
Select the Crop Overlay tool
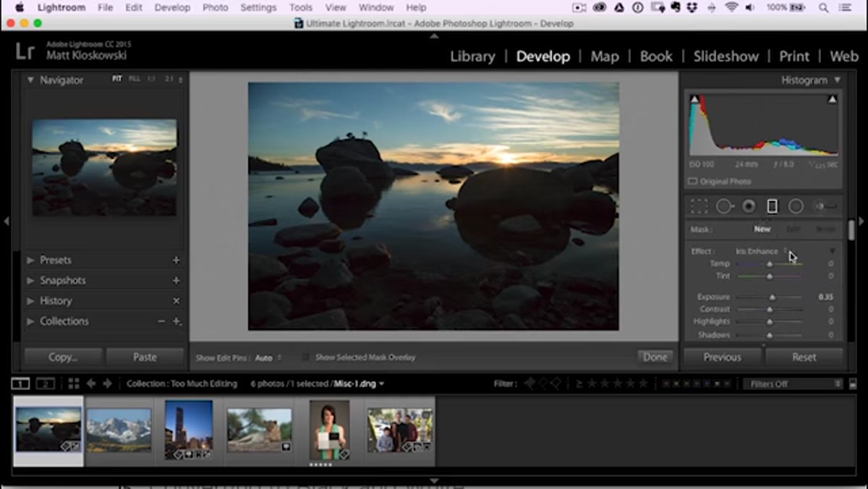(699, 206)
